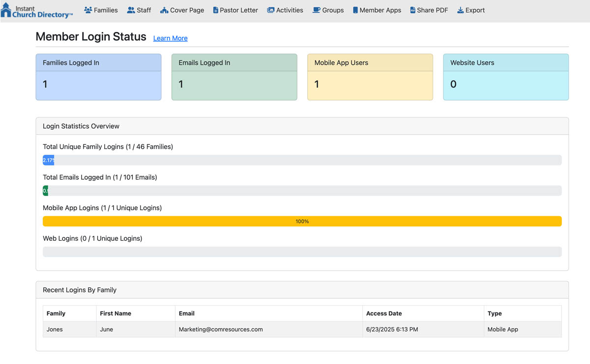The height and width of the screenshot is (364, 590).
Task: Select the Families Logged In card
Action: (98, 77)
